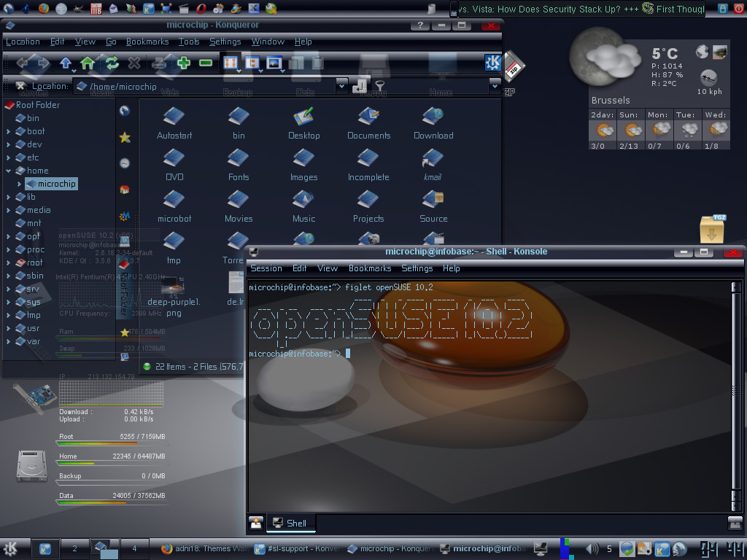The image size is (747, 560).
Task: Toggle the Root Folder sidebar tab
Action: pyautogui.click(x=123, y=288)
